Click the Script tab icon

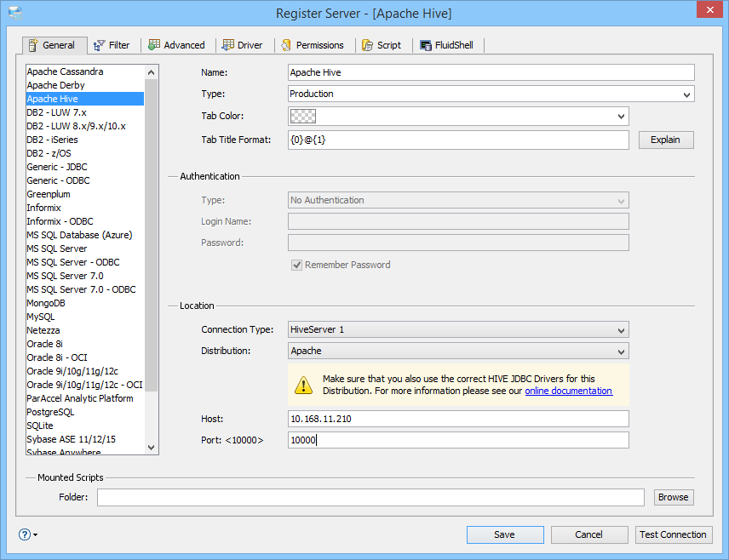(x=367, y=45)
